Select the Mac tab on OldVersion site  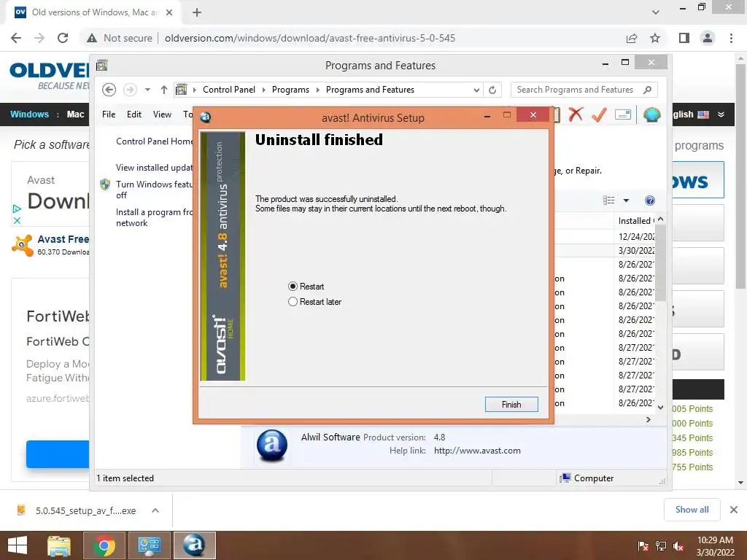75,114
